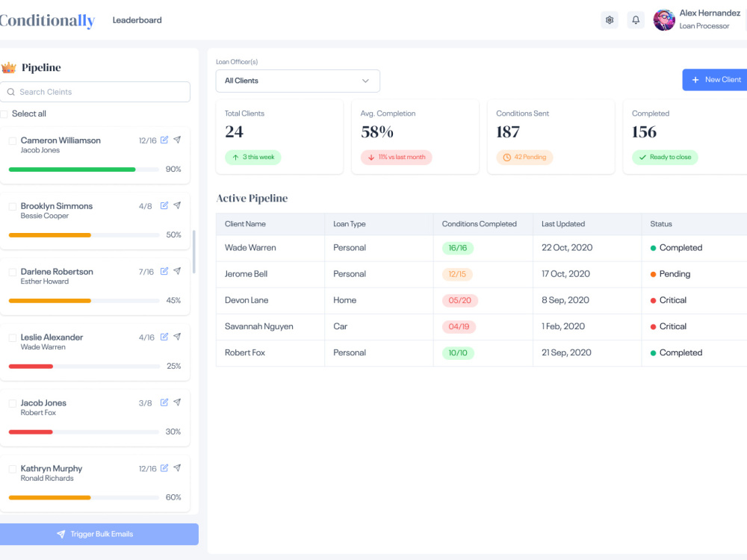
Task: Send email to Cameron Williamson
Action: pyautogui.click(x=177, y=140)
